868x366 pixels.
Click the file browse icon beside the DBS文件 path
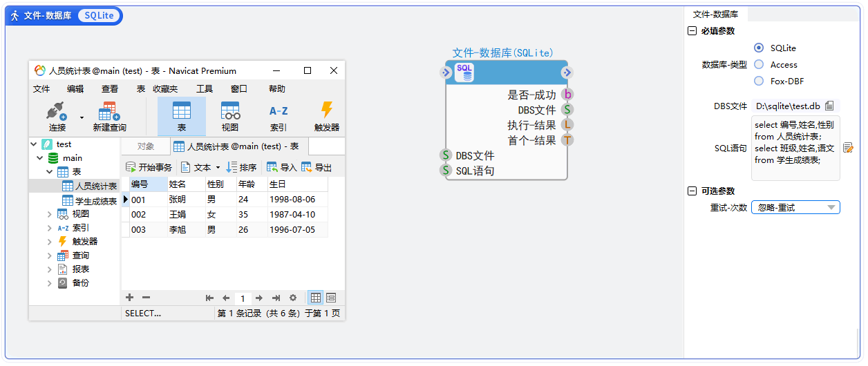(x=829, y=106)
